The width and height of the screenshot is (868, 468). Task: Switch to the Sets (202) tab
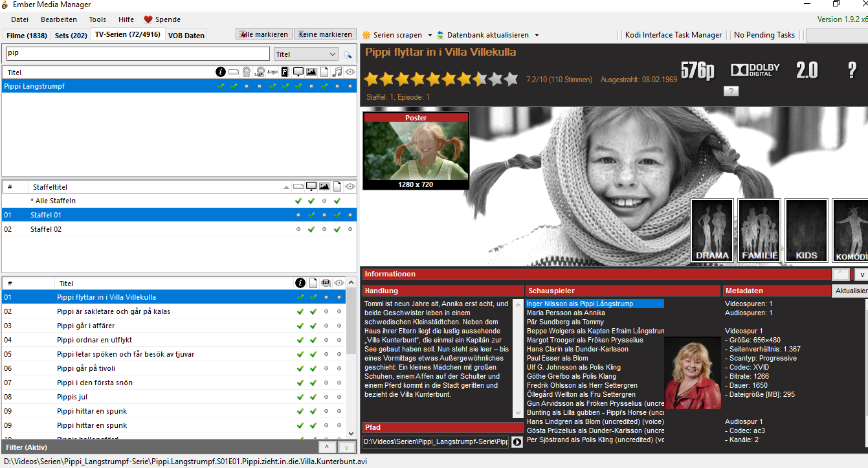click(x=71, y=36)
